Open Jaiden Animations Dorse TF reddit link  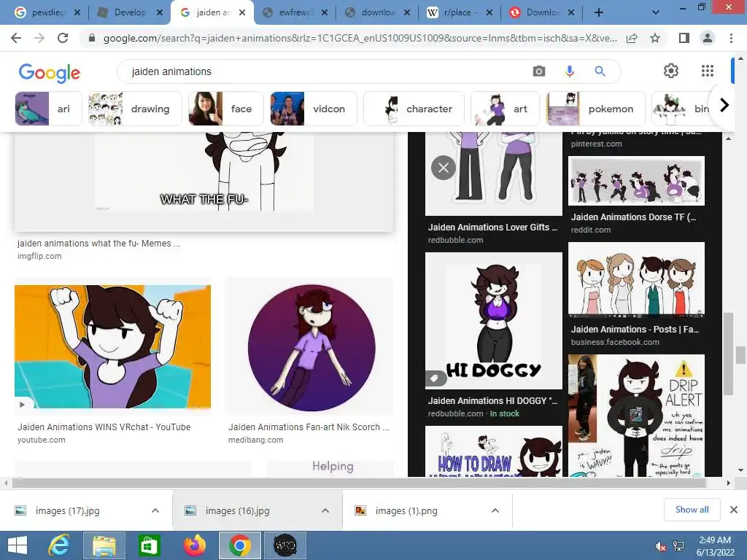pyautogui.click(x=634, y=223)
